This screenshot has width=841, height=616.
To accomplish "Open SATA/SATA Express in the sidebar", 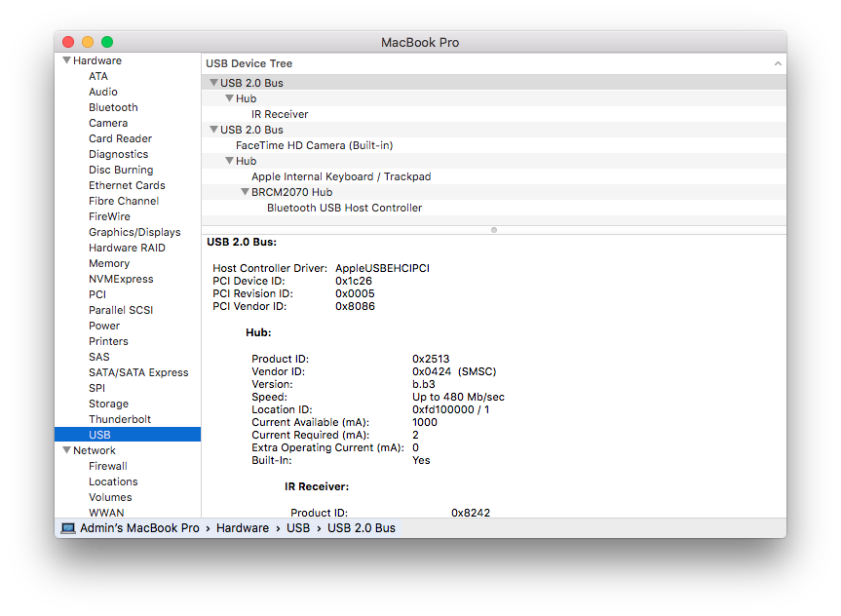I will (x=138, y=372).
